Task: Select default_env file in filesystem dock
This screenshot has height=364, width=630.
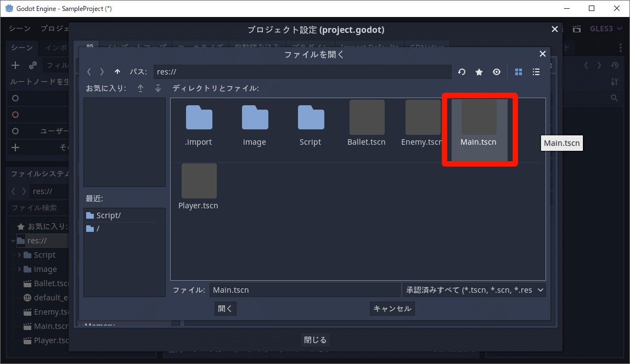Action: pos(46,298)
